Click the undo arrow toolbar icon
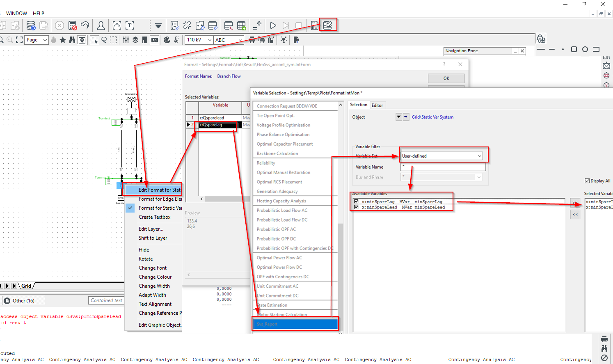The height and width of the screenshot is (364, 613). coord(85,25)
